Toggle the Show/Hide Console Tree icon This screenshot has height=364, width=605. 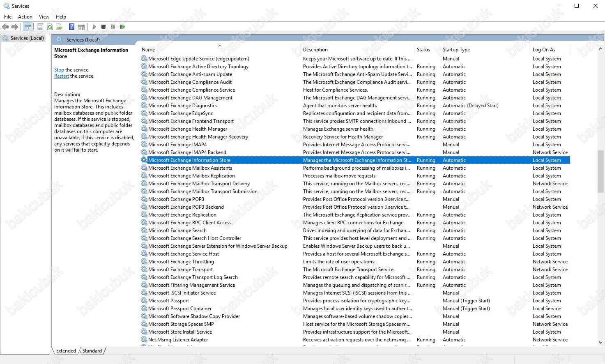tap(28, 27)
